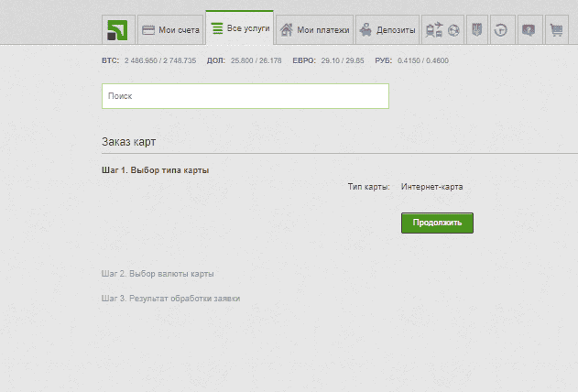
Task: Switch to the Мои счета tab
Action: [169, 30]
